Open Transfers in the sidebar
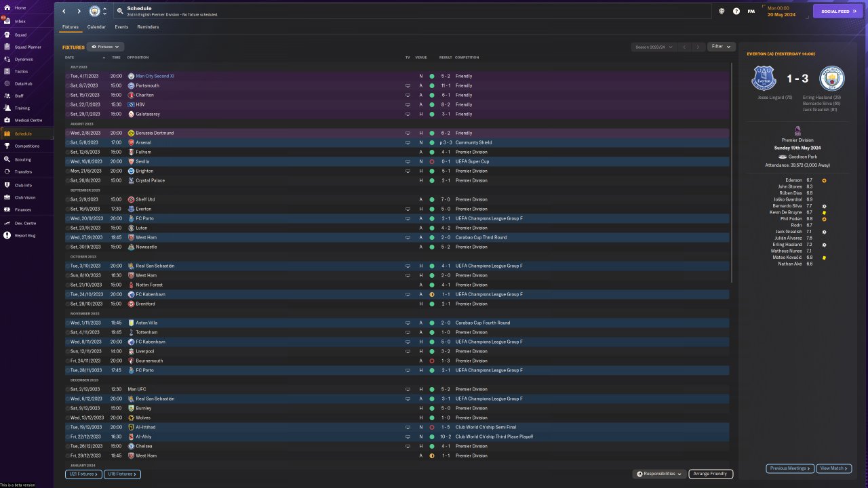Image resolution: width=868 pixels, height=488 pixels. (x=27, y=171)
